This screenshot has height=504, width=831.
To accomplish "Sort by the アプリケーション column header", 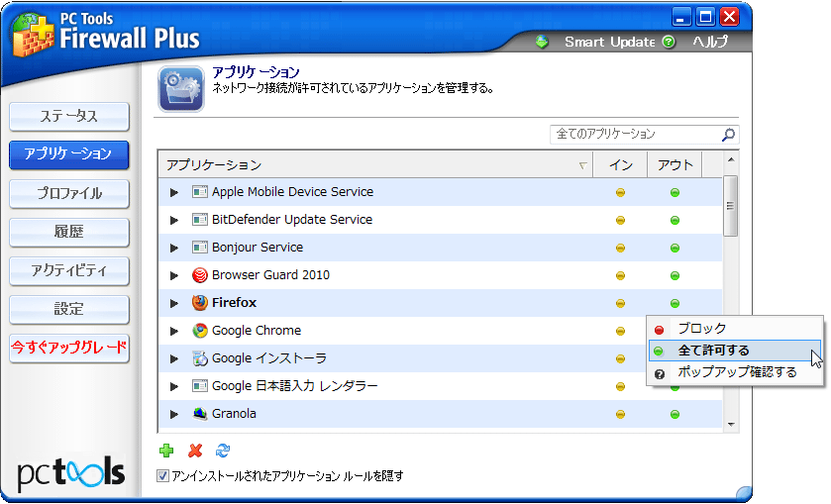I will [x=375, y=164].
